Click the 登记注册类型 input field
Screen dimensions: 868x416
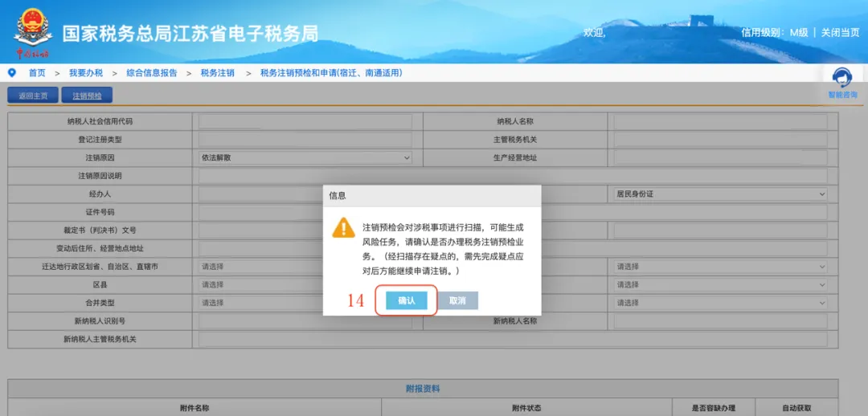coord(305,140)
